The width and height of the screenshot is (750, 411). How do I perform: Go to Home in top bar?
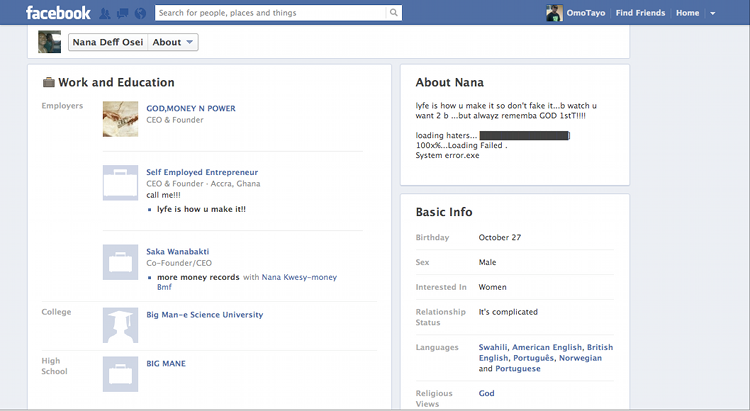coord(687,13)
